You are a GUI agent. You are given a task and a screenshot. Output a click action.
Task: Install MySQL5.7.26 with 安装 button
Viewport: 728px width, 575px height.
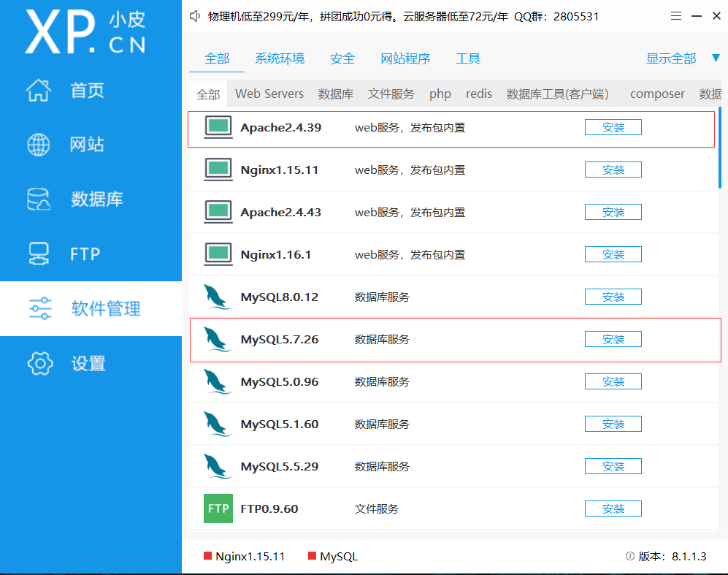pyautogui.click(x=613, y=339)
